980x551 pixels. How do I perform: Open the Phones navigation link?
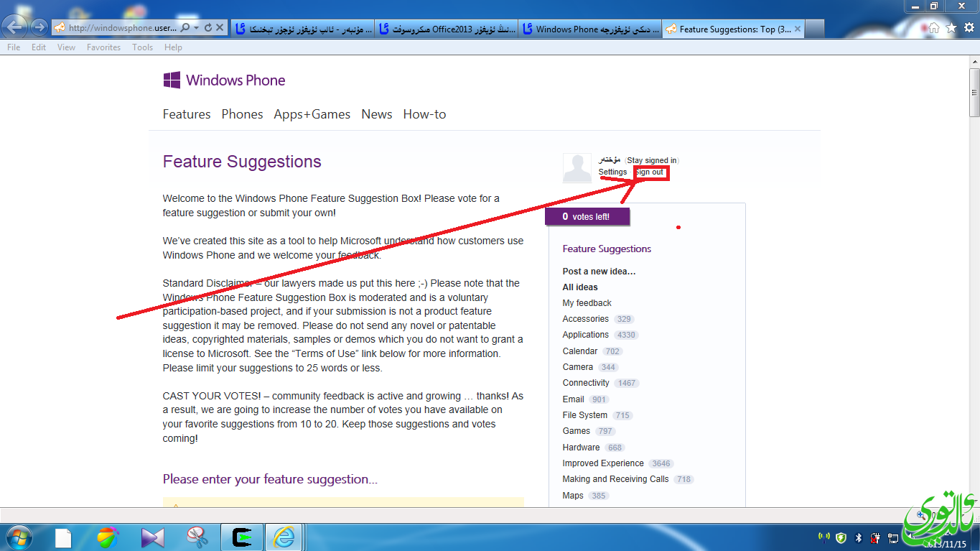point(242,114)
